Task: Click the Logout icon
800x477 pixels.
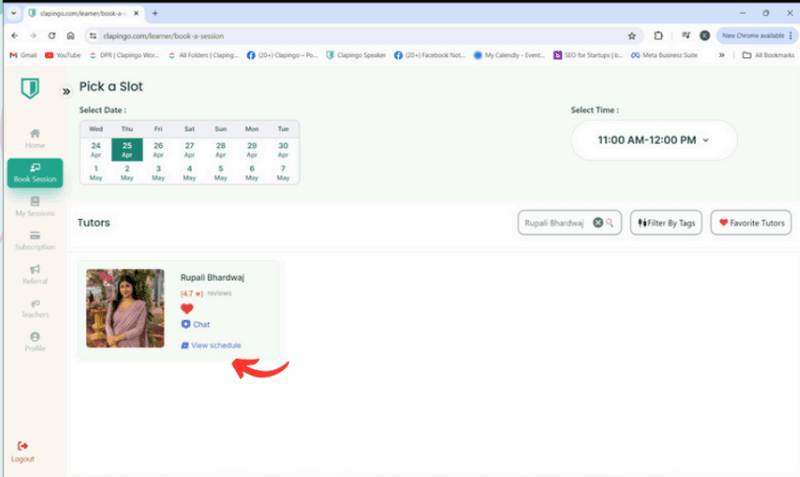Action: (23, 445)
